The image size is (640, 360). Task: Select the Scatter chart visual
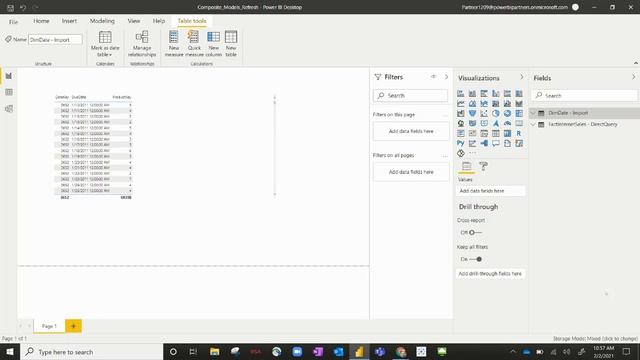point(484,113)
